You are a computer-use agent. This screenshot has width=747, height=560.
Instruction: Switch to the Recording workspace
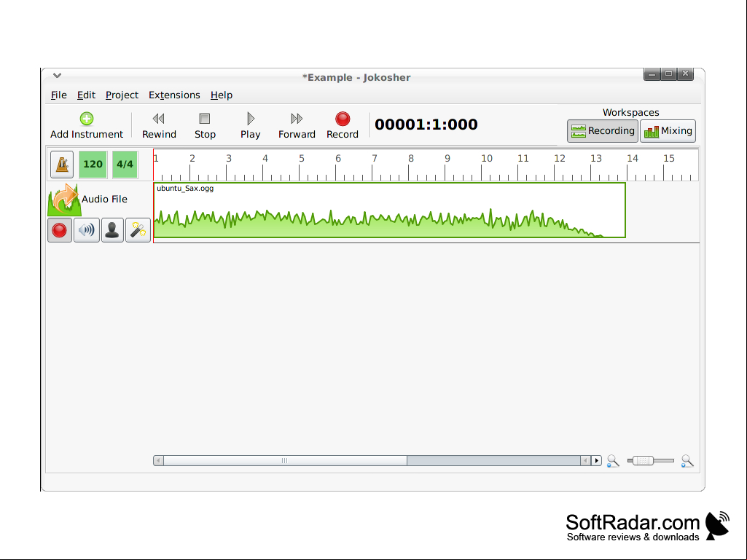click(x=603, y=131)
